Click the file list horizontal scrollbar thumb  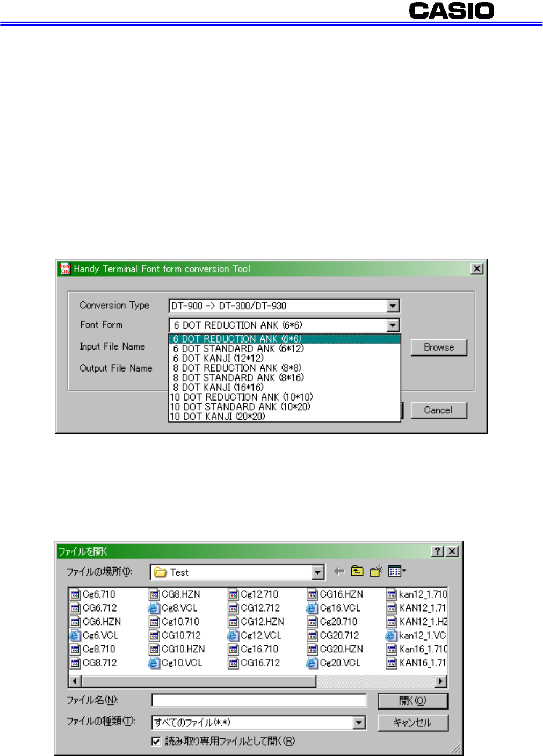coord(198,681)
